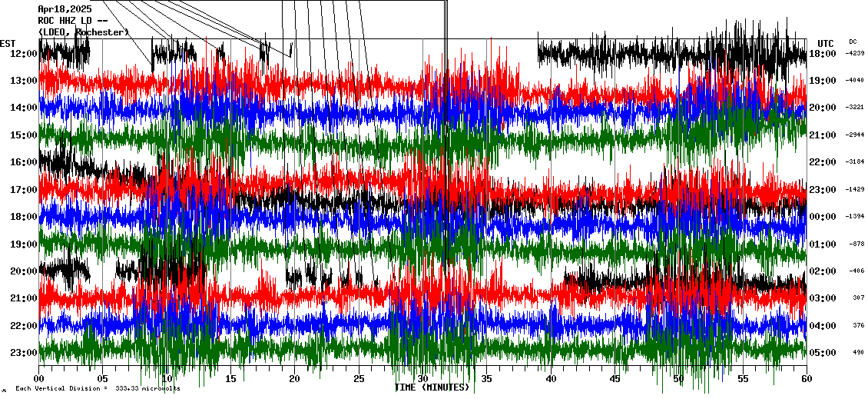Image resolution: width=868 pixels, height=399 pixels.
Task: Click the -4239 DC offset value
Action: (x=855, y=54)
